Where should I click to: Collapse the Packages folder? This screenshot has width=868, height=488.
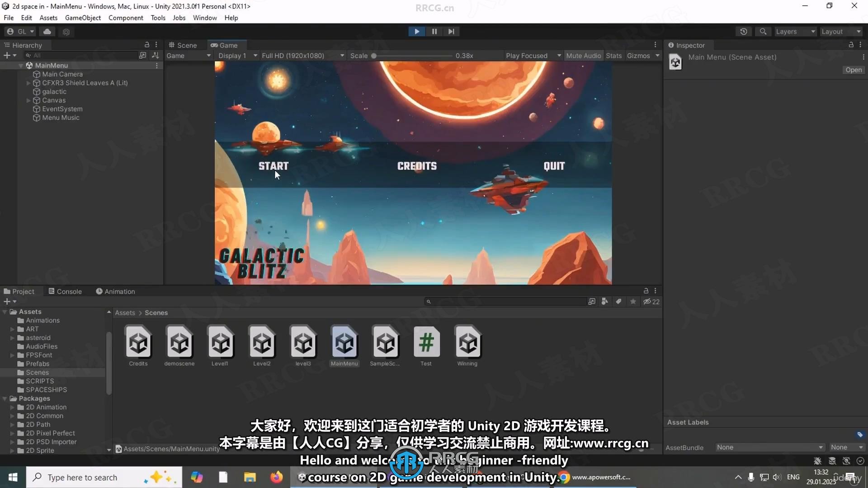pos(5,399)
